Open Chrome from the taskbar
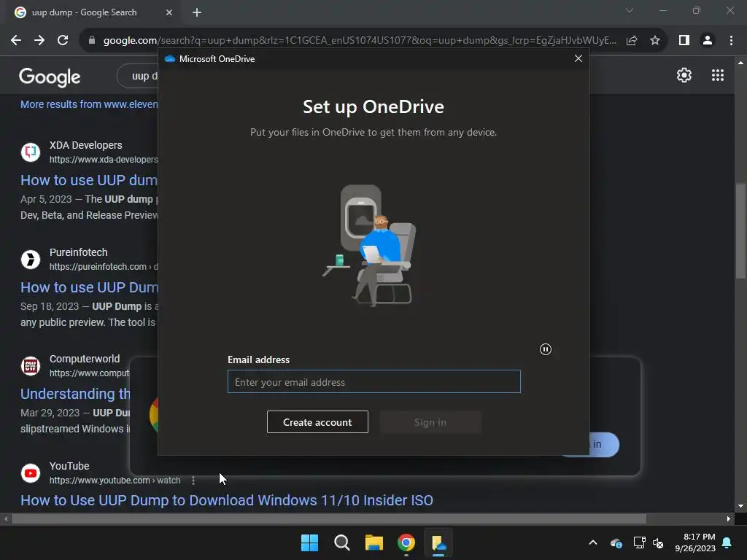Viewport: 747px width, 560px height. coord(406,542)
